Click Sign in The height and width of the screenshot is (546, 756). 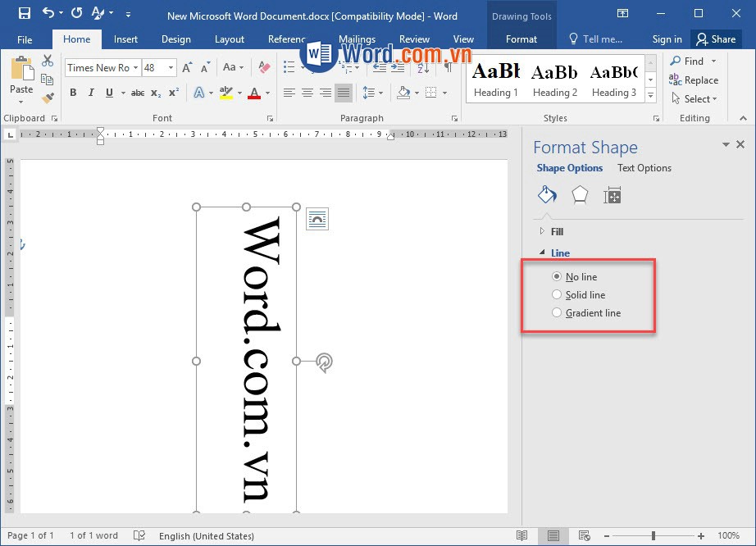coord(667,39)
